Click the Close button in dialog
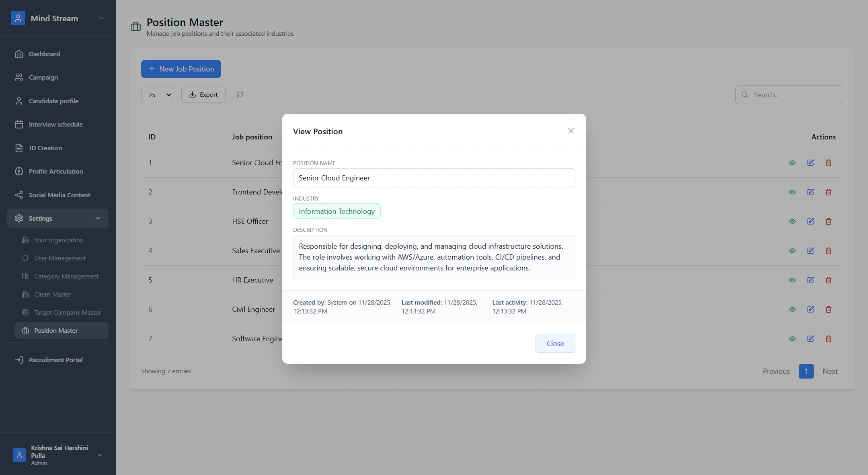The height and width of the screenshot is (475, 868). (555, 344)
